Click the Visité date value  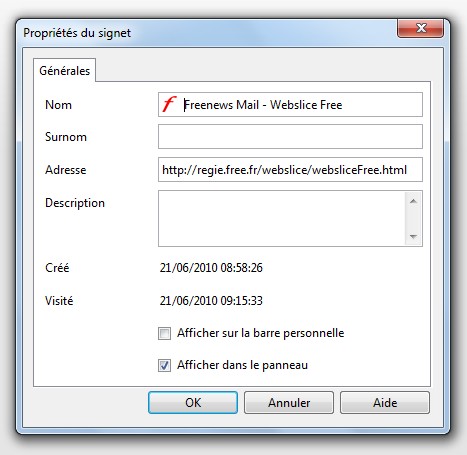coord(211,301)
